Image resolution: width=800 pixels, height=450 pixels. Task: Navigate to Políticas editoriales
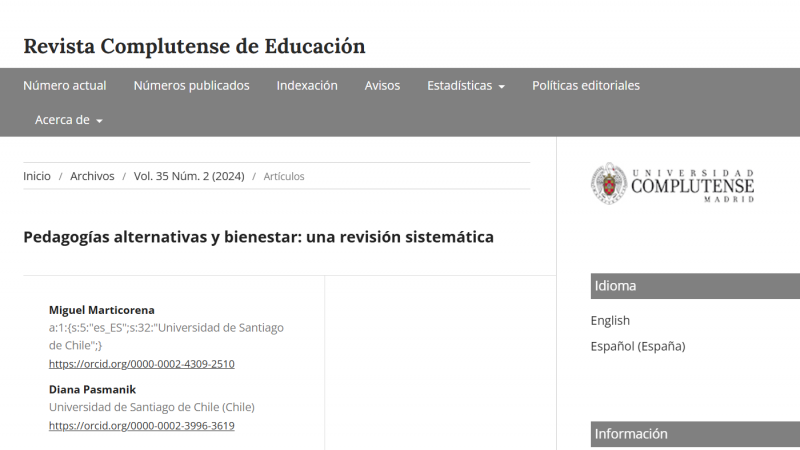(585, 86)
